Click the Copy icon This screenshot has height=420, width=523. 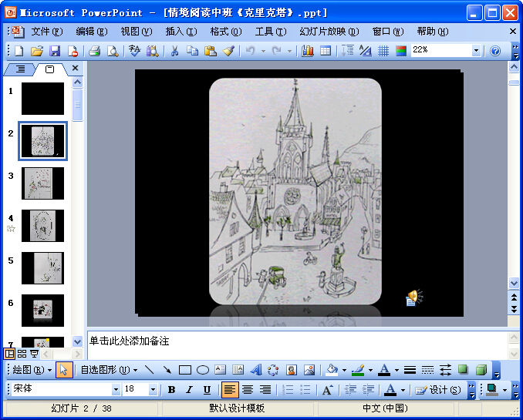click(x=192, y=51)
